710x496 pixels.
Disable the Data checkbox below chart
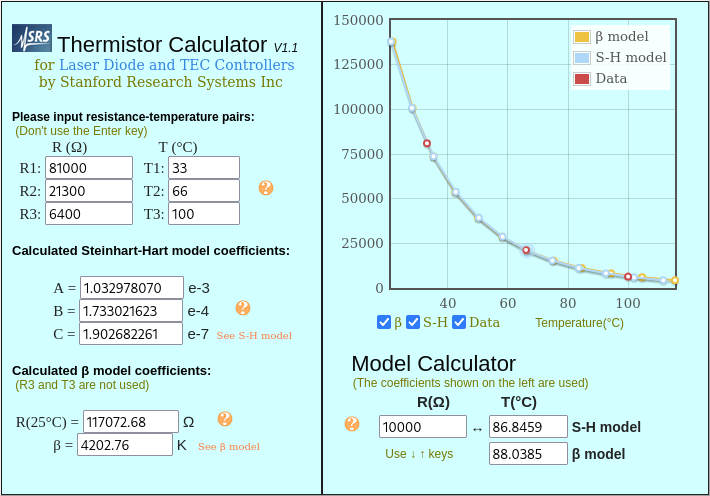460,322
